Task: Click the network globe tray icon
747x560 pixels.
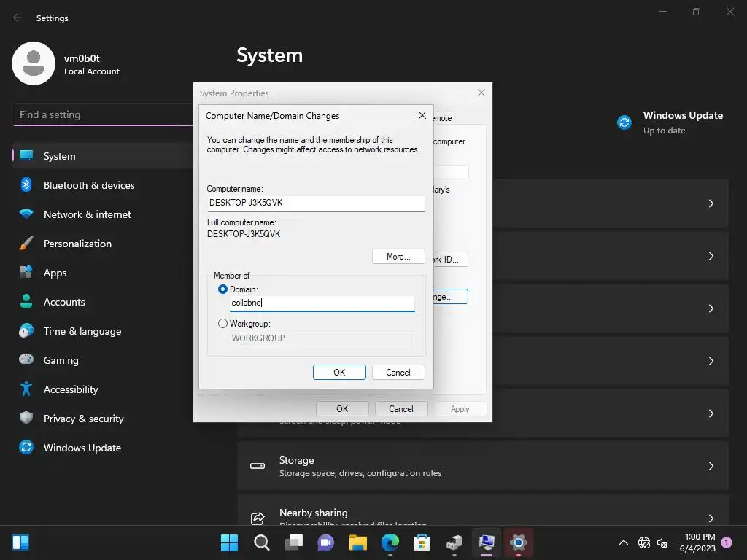Action: [644, 542]
